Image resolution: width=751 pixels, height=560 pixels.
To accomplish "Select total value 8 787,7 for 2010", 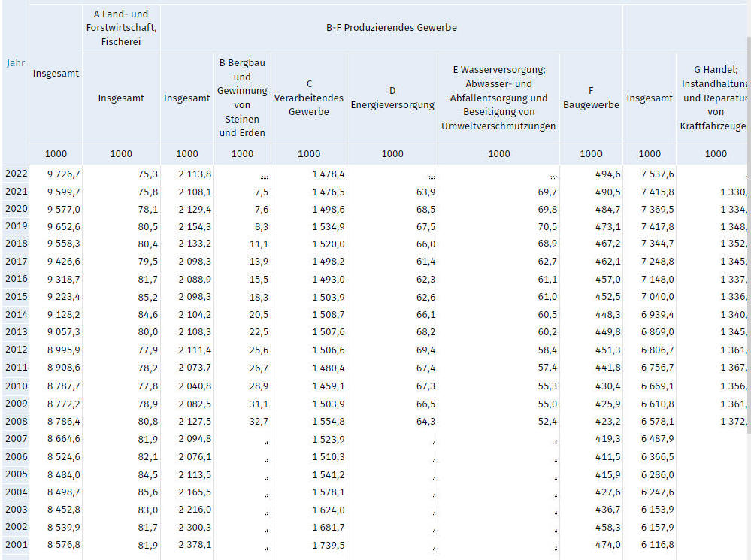I will coord(64,386).
